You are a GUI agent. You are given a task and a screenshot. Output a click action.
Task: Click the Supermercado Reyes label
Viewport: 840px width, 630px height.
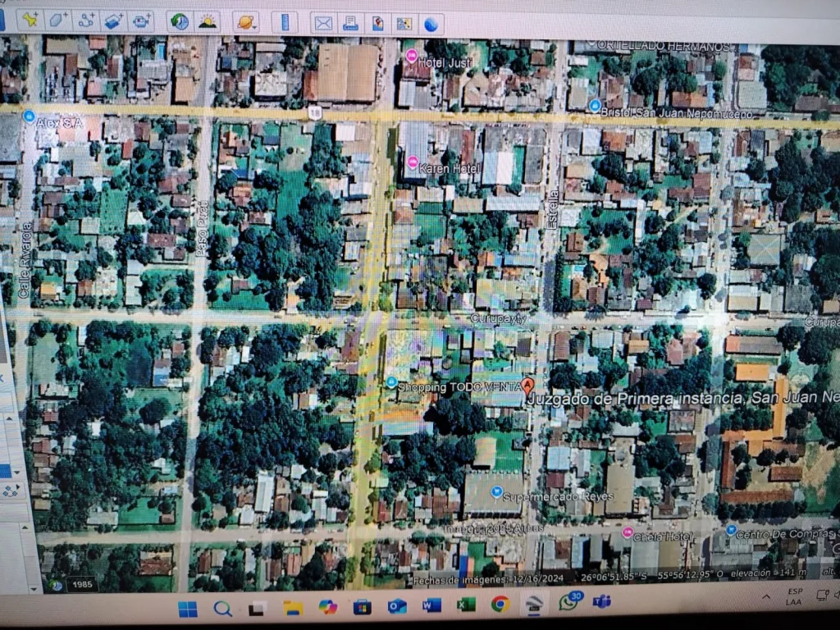point(558,496)
